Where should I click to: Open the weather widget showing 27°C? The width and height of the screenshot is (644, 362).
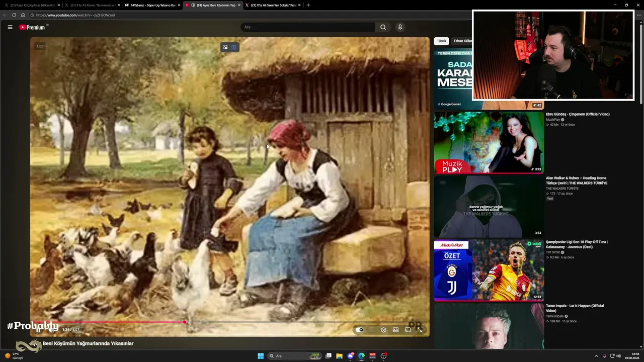pos(14,356)
